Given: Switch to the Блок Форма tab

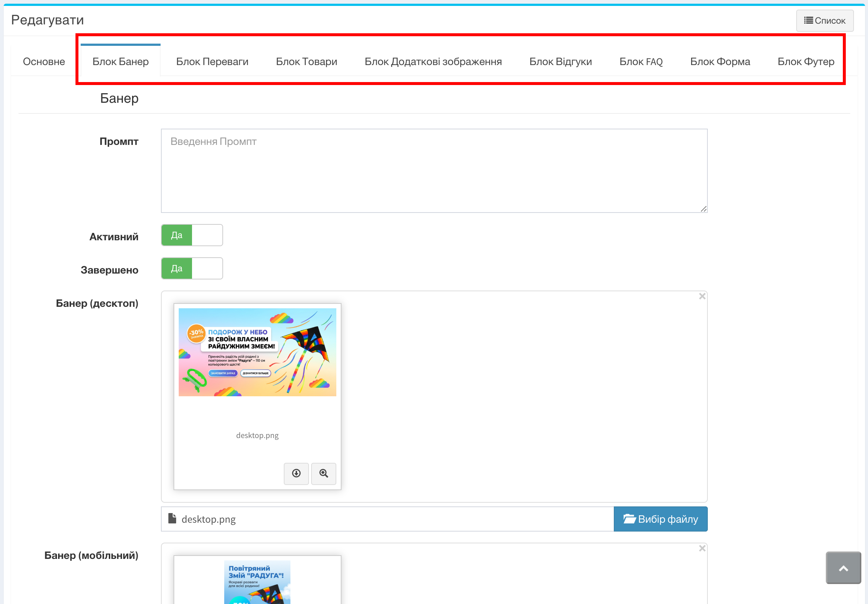Looking at the screenshot, I should click(720, 61).
